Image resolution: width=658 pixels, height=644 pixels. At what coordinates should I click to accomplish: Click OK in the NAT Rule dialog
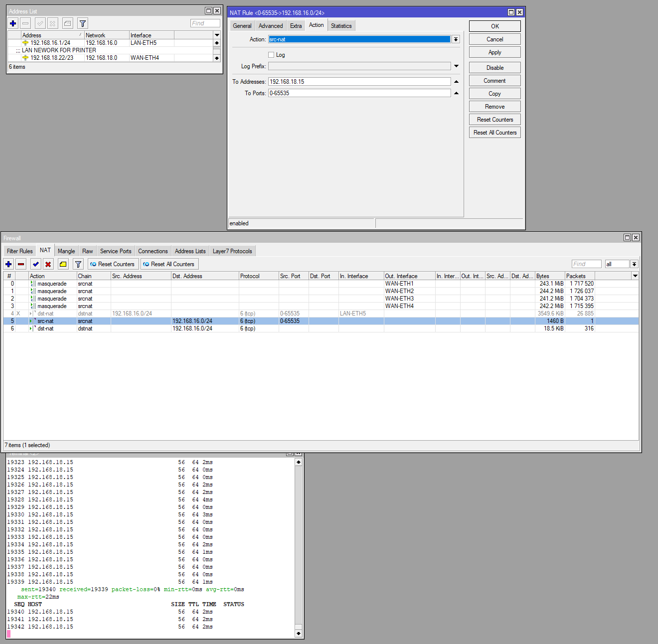pyautogui.click(x=495, y=26)
